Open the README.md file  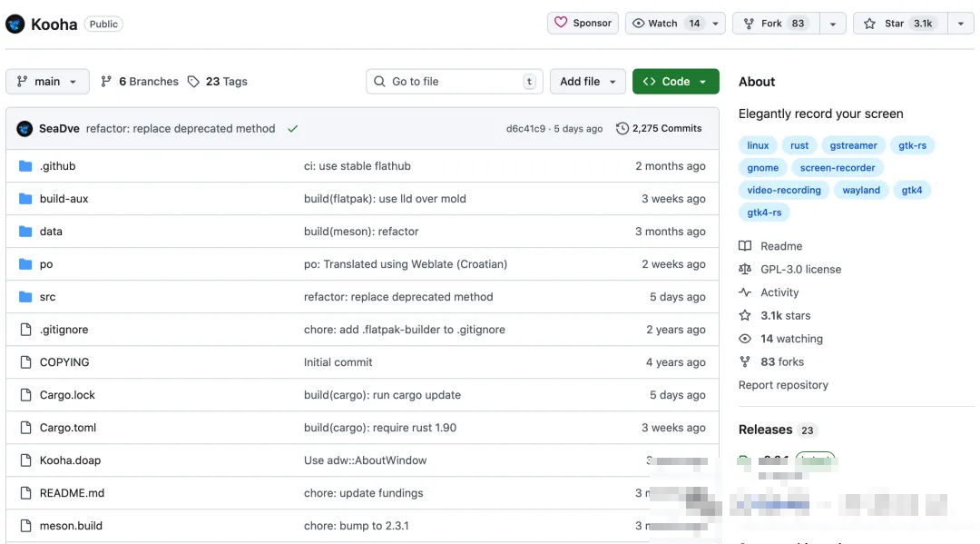click(x=72, y=493)
